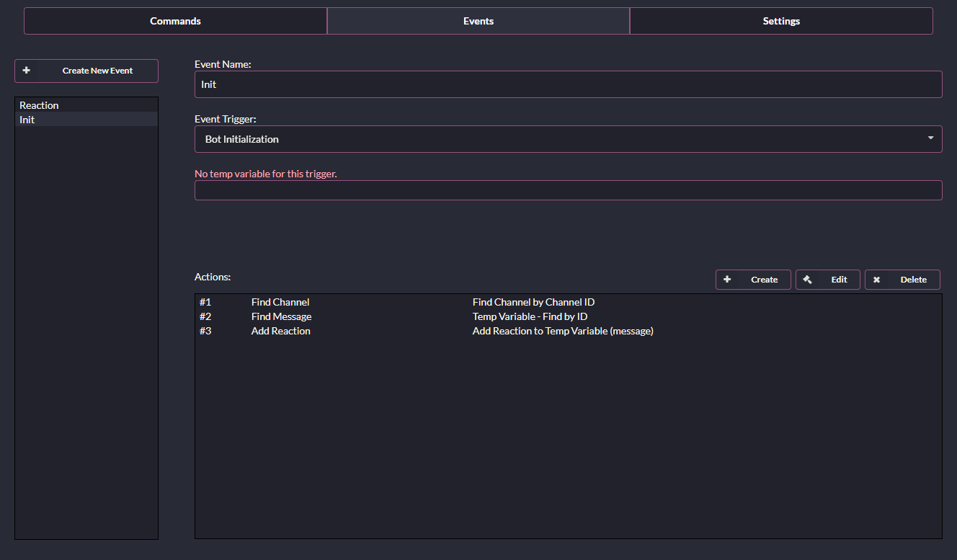Switch to the Commands tab
This screenshot has height=560, width=957.
175,21
